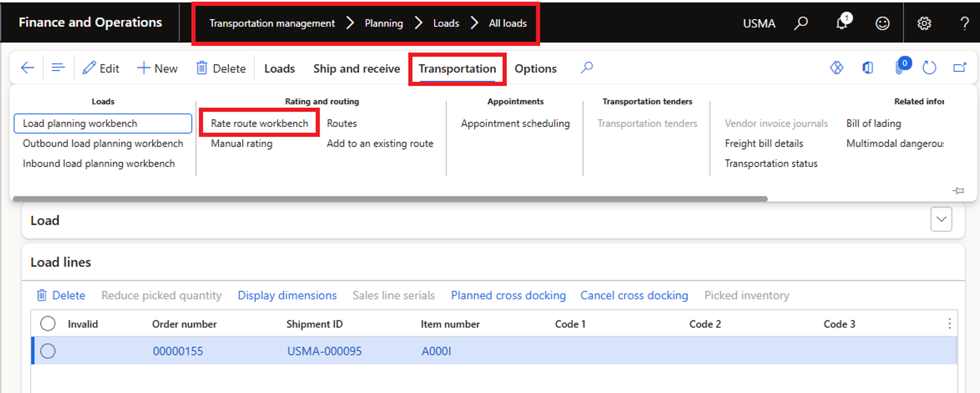Open the Routes option
The image size is (980, 393).
click(342, 123)
